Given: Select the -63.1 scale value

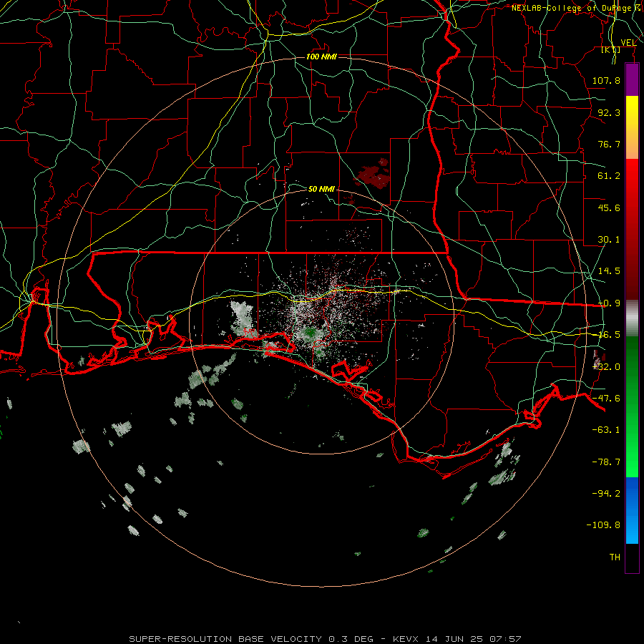Looking at the screenshot, I should [606, 430].
